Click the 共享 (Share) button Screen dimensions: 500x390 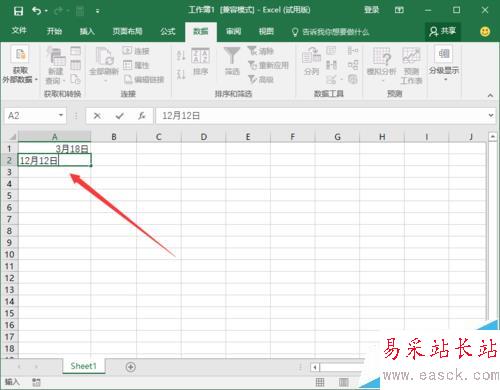click(x=443, y=31)
